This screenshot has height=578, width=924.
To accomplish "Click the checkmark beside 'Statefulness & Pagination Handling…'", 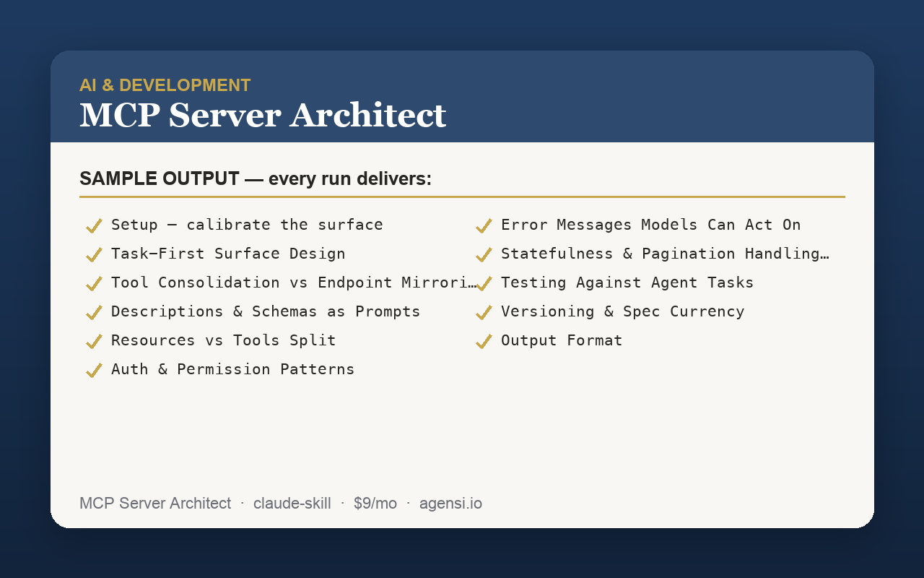I will (x=484, y=254).
